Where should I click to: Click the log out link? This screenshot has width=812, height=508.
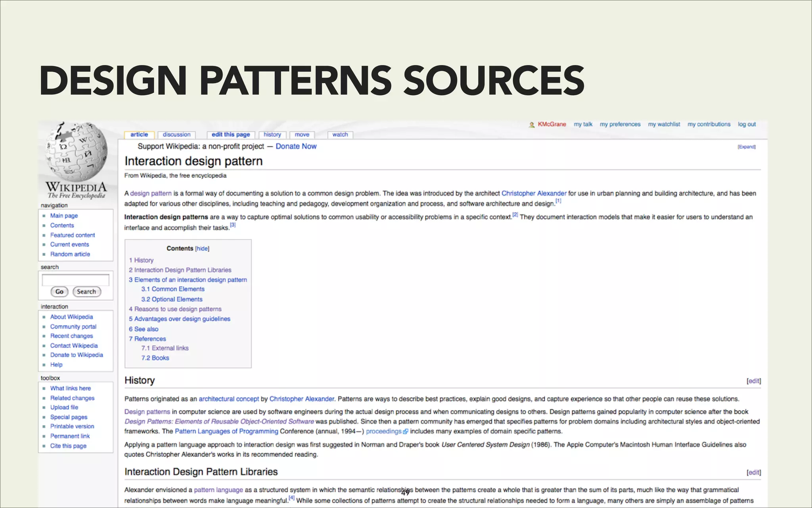click(x=747, y=124)
